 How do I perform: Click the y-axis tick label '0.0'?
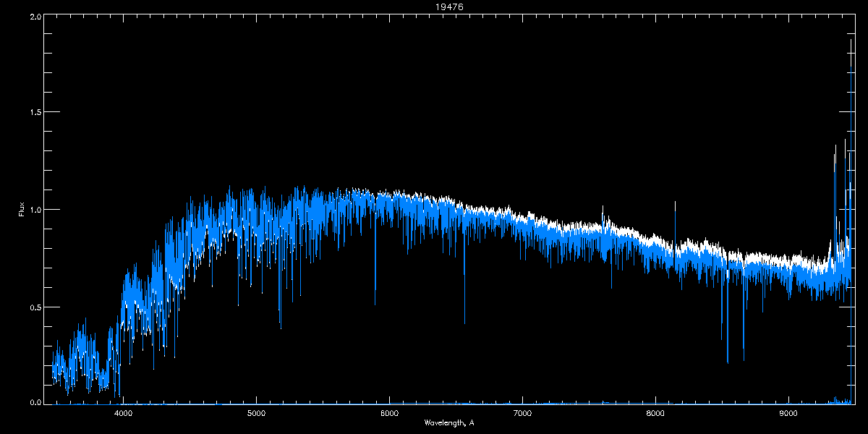[35, 401]
